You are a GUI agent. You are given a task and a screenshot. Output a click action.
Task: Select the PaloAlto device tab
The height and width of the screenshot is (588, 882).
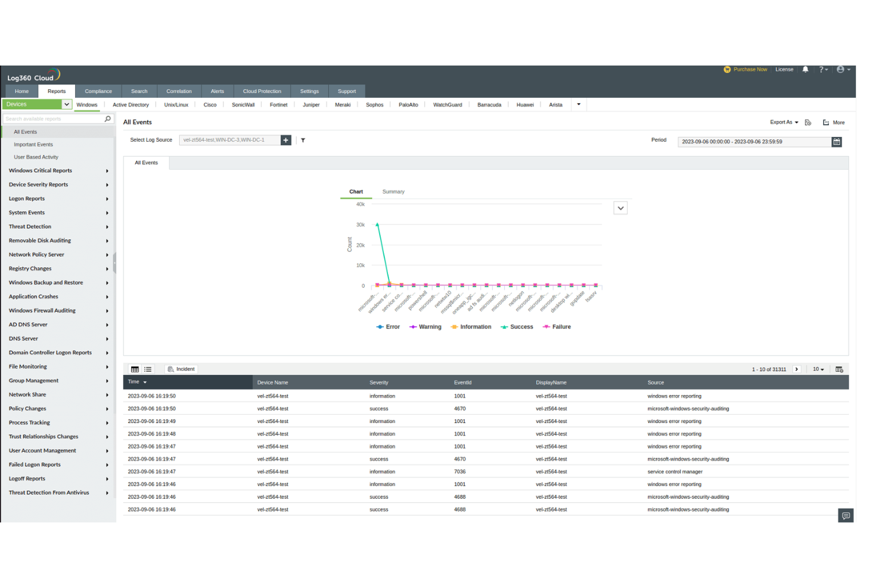408,105
